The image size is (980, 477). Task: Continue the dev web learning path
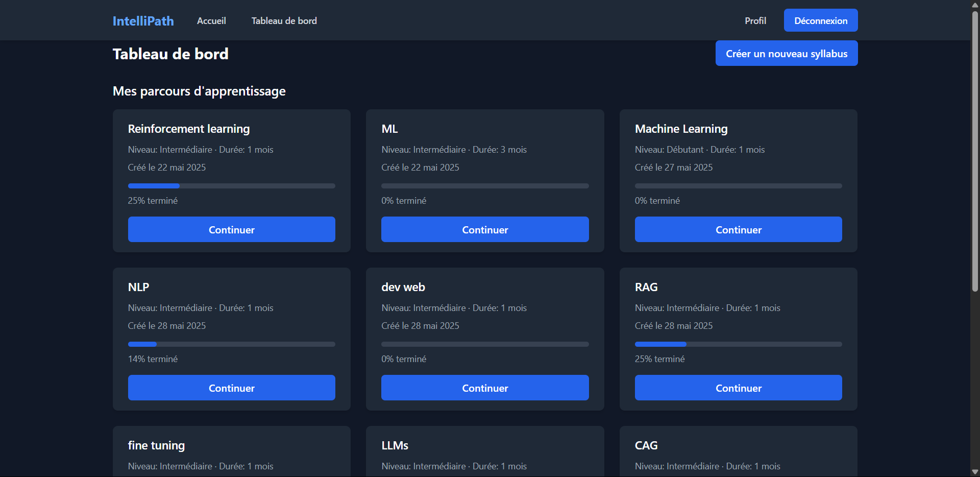[485, 388]
